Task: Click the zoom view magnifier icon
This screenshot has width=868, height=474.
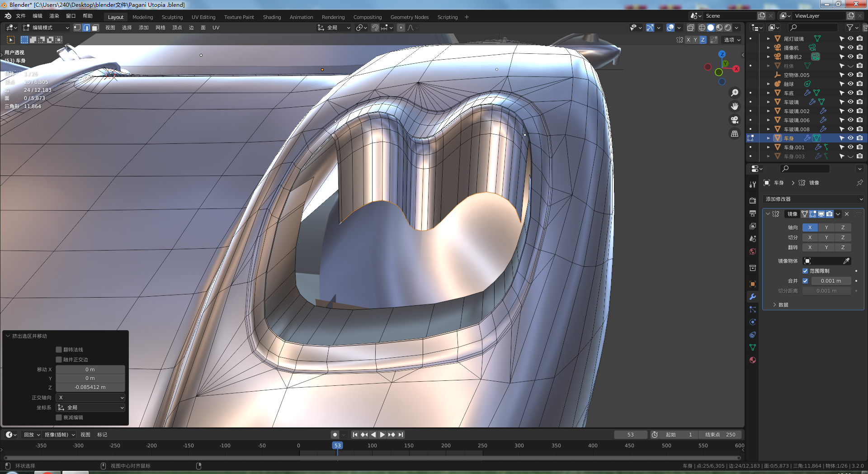Action: pyautogui.click(x=735, y=93)
